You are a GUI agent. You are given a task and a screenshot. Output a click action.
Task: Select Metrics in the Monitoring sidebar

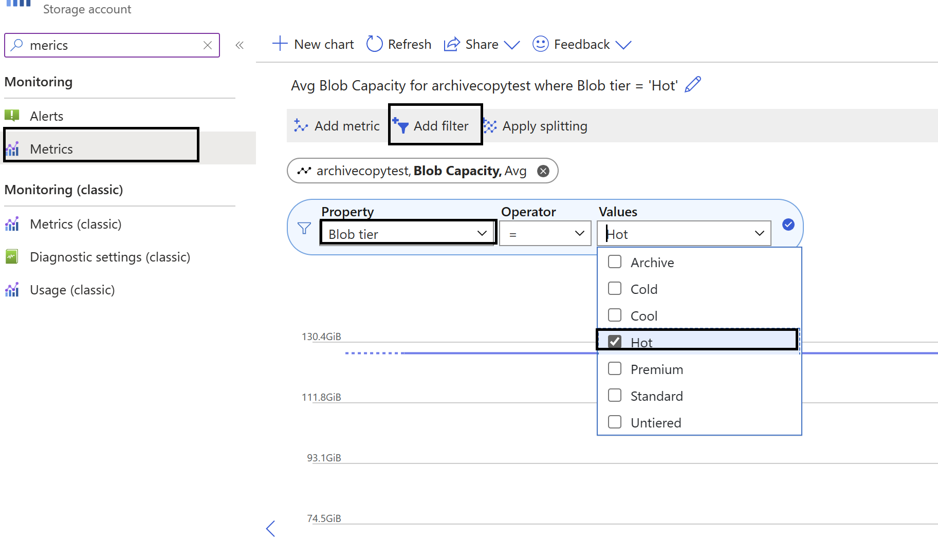click(51, 148)
